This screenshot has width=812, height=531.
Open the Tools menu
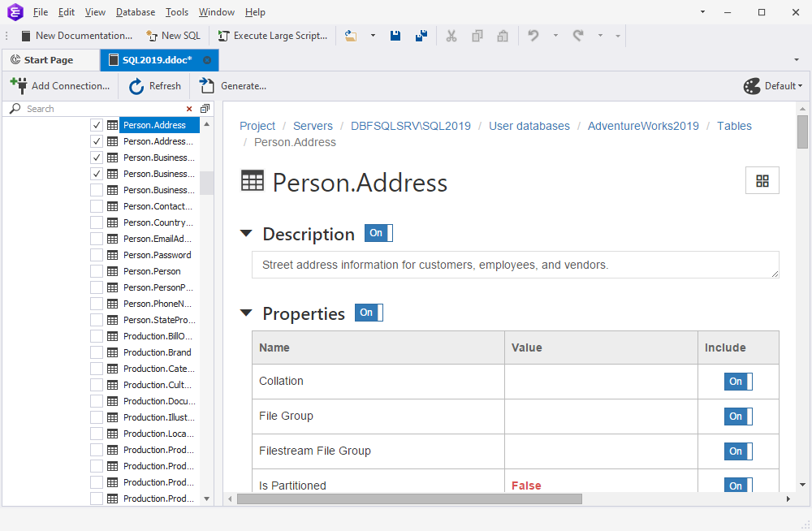pos(177,12)
